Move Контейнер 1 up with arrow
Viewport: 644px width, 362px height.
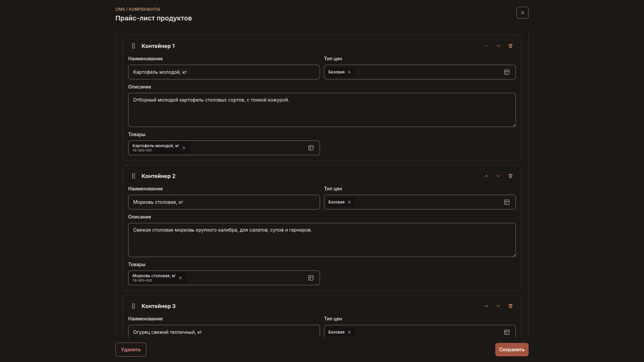[x=486, y=46]
